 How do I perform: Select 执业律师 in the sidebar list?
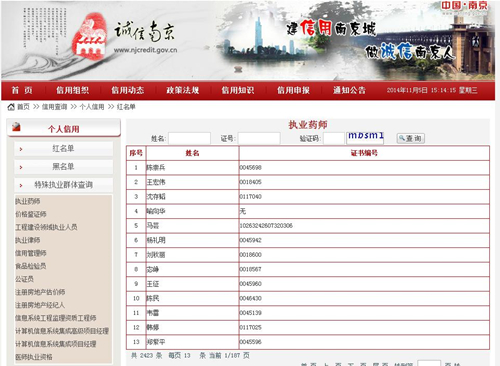pos(28,240)
